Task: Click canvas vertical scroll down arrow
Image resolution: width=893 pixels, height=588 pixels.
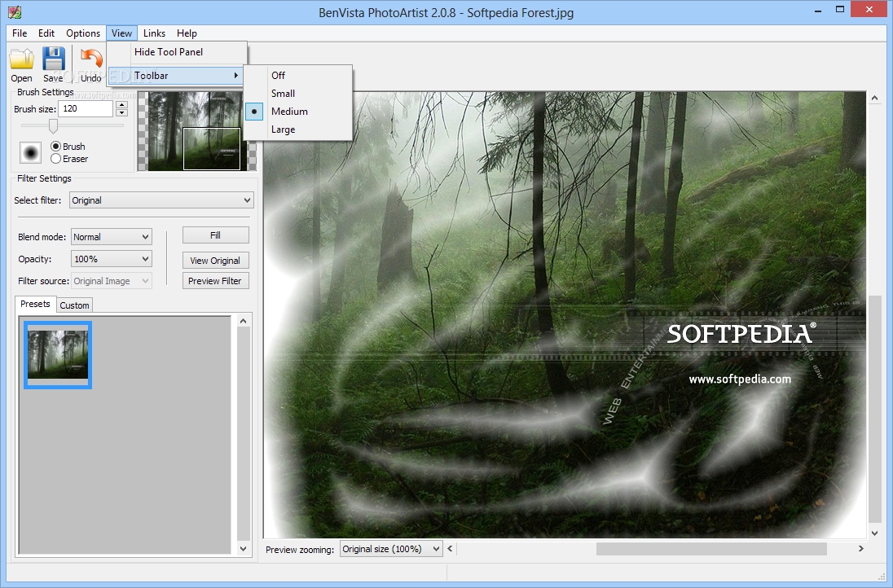Action: tap(875, 533)
